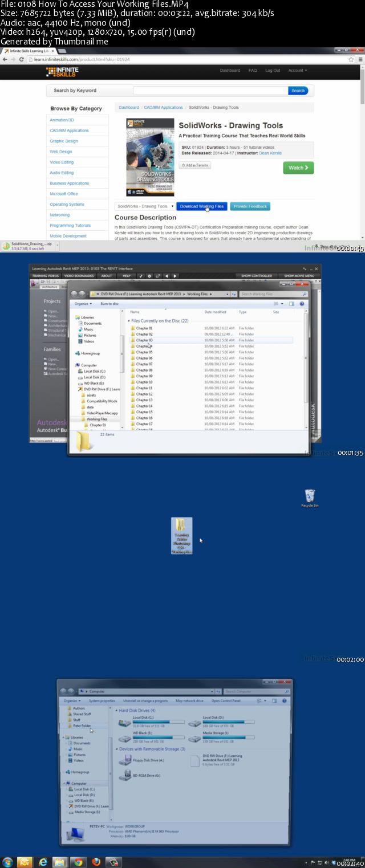Click Show Movie Menu in Revit player

[x=299, y=276]
